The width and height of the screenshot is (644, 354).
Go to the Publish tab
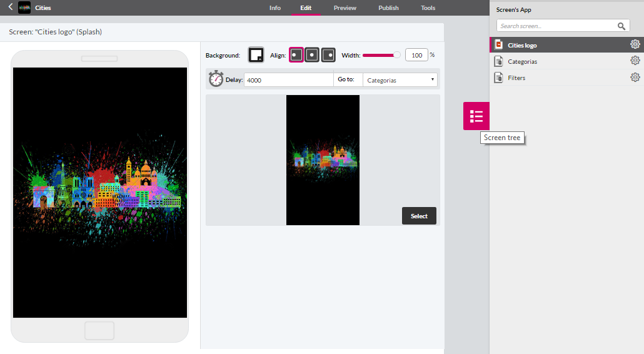click(x=388, y=8)
